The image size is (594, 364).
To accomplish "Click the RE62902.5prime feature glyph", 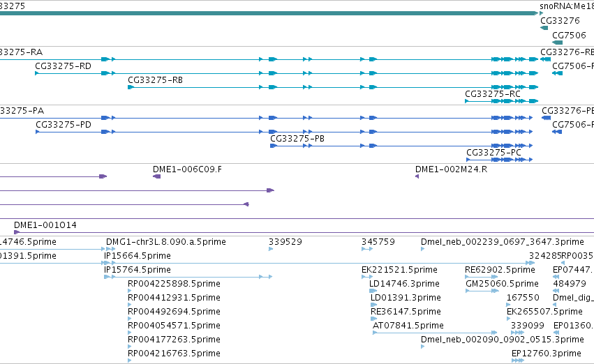I will point(481,277).
